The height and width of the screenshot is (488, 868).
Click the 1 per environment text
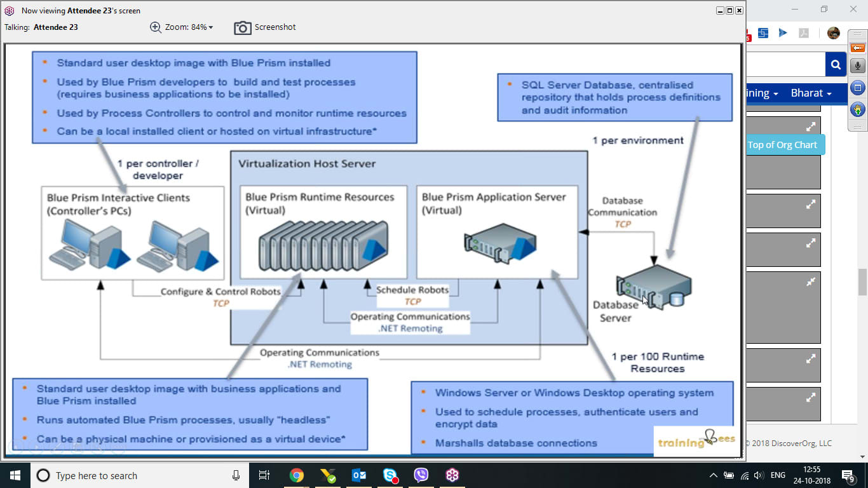638,140
